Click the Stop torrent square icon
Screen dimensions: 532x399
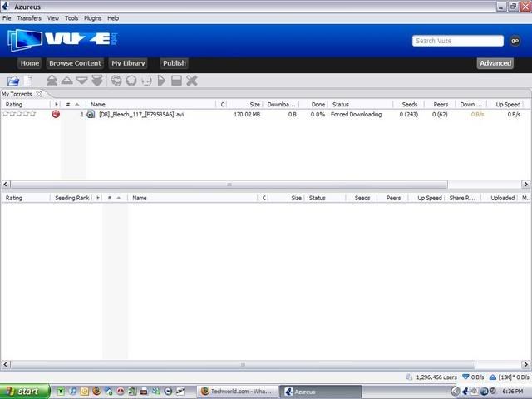[176, 81]
